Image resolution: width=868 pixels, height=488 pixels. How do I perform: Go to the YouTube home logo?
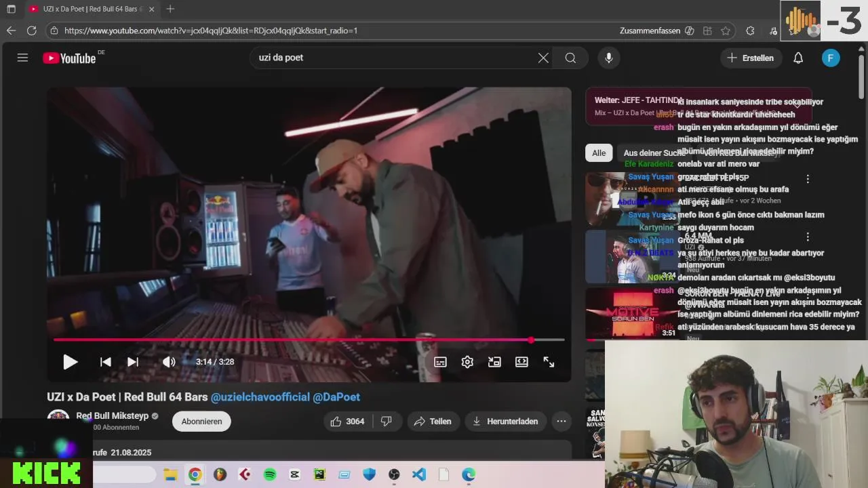(x=69, y=58)
